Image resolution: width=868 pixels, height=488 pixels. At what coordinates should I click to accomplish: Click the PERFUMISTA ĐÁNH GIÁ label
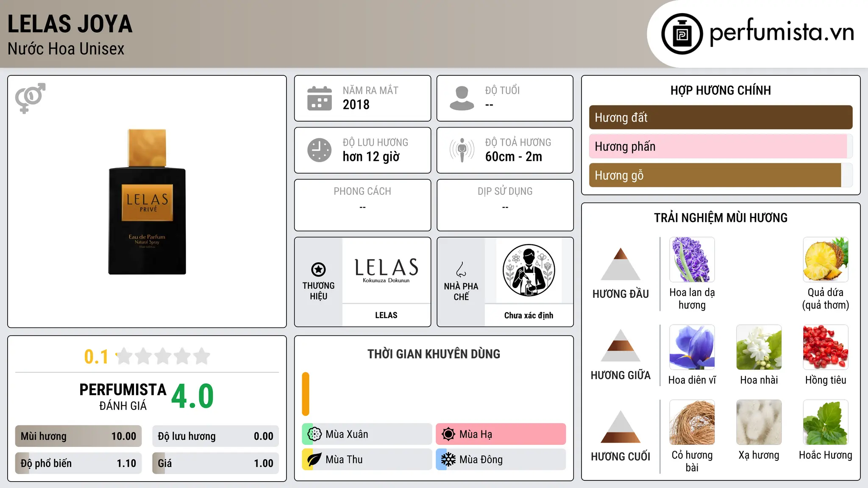123,396
